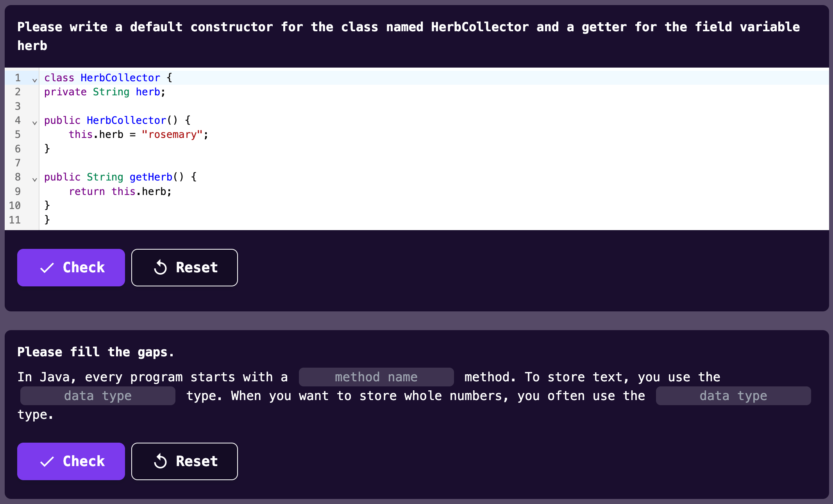Click the return keyword on line 9
This screenshot has width=833, height=504.
[87, 191]
